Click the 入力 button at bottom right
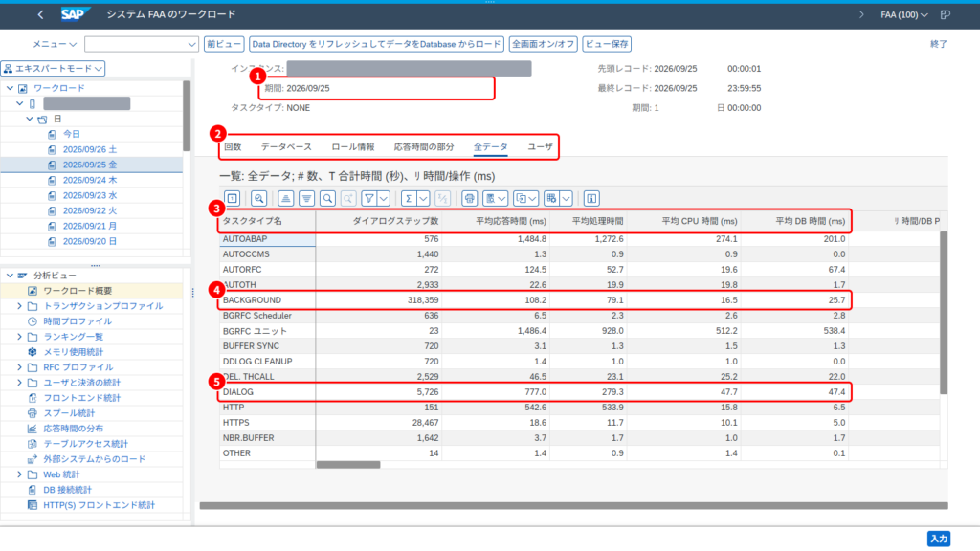Screen dimensions: 980x551 [x=938, y=539]
